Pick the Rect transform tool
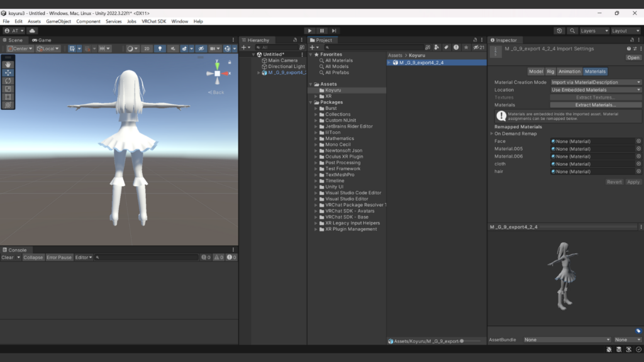 [8, 97]
